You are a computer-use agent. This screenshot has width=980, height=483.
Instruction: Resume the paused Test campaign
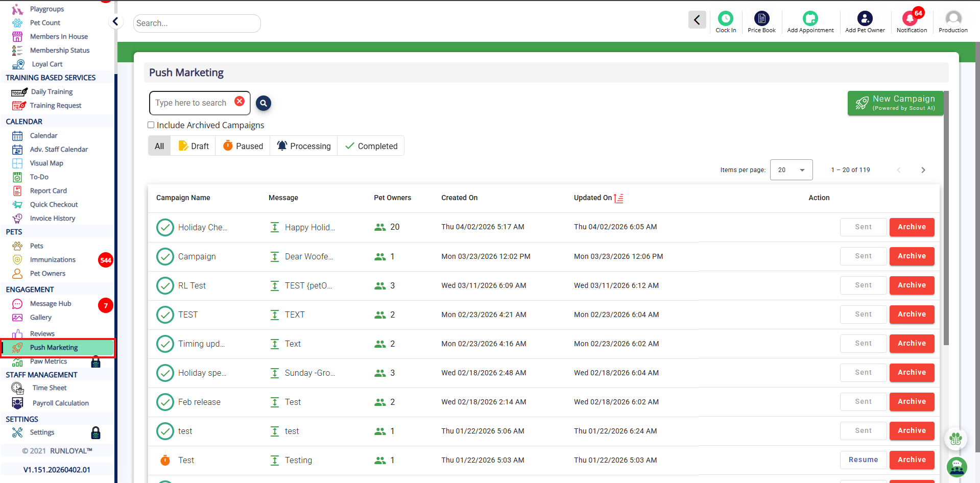coord(863,460)
